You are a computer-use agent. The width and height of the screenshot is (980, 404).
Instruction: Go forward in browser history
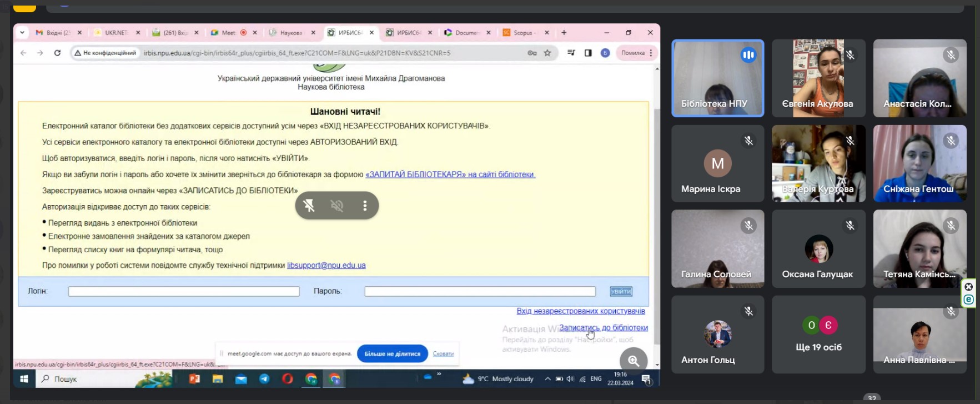(x=40, y=53)
